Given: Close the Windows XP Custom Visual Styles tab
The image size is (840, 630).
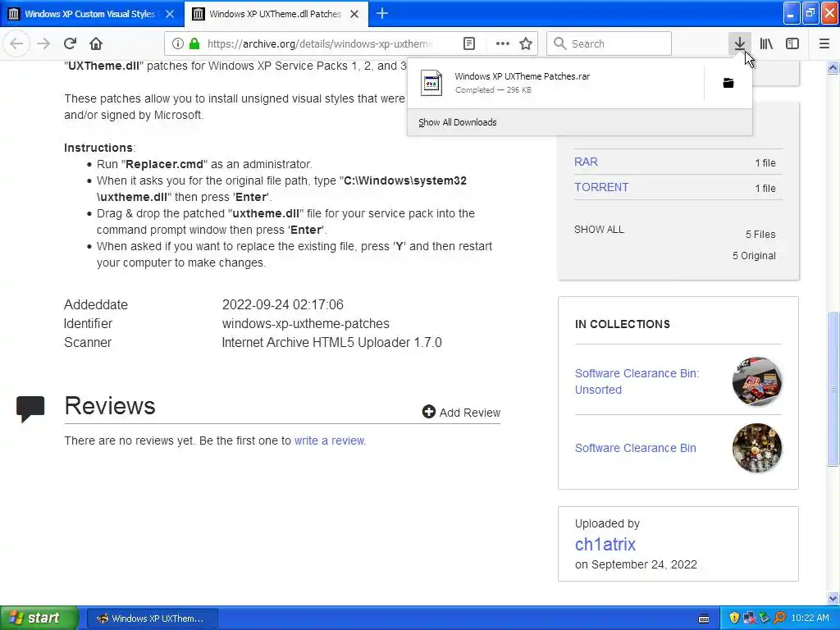Looking at the screenshot, I should click(x=169, y=14).
